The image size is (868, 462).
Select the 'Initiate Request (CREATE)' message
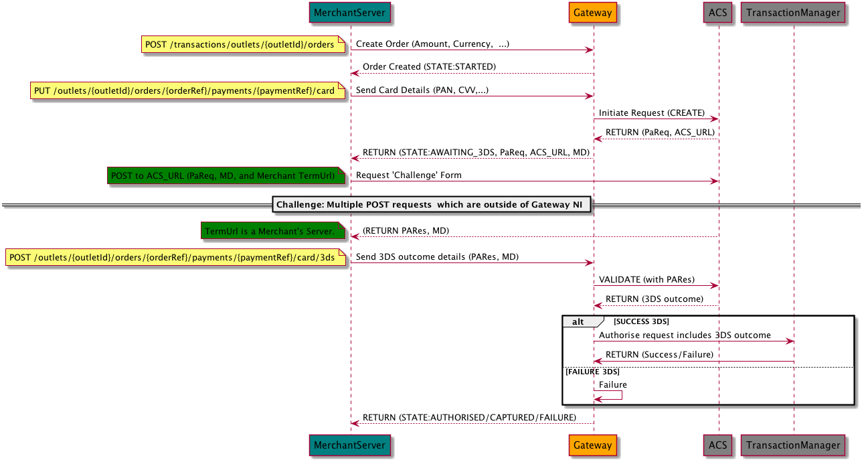coord(652,113)
